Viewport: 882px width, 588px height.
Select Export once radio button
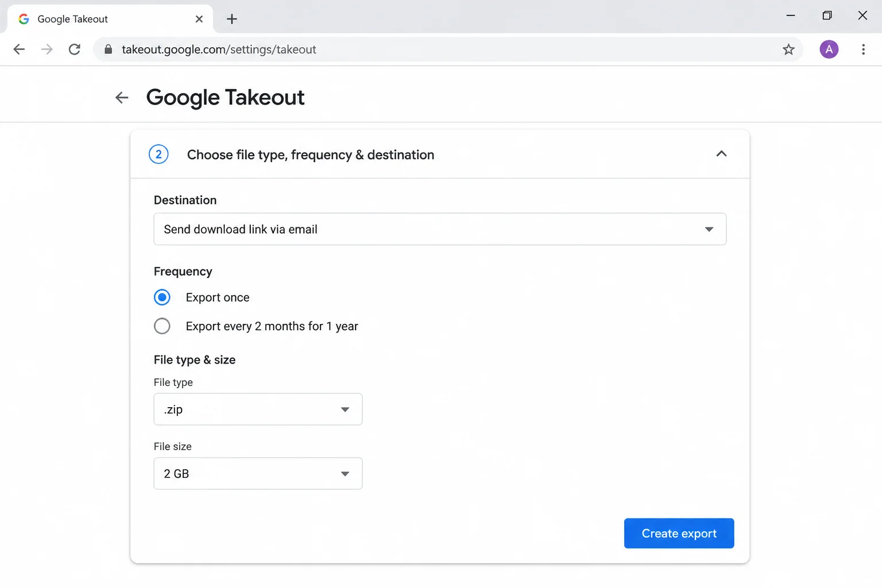coord(162,297)
